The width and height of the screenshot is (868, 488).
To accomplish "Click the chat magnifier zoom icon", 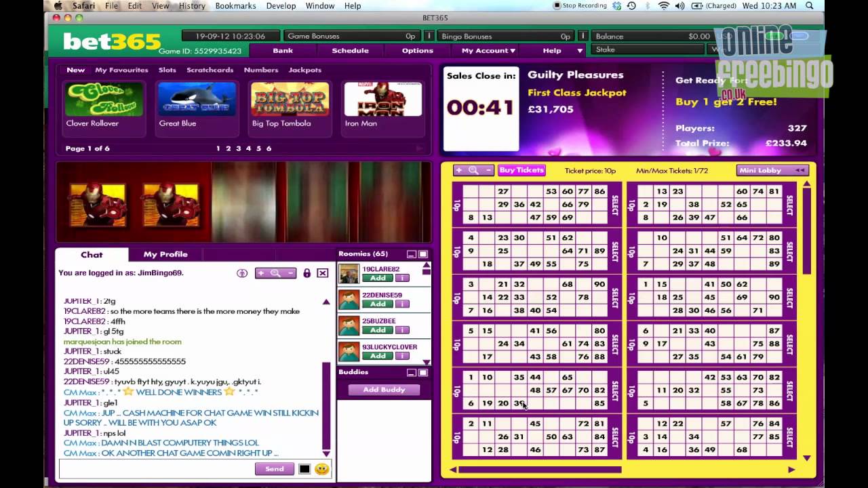I will click(275, 273).
